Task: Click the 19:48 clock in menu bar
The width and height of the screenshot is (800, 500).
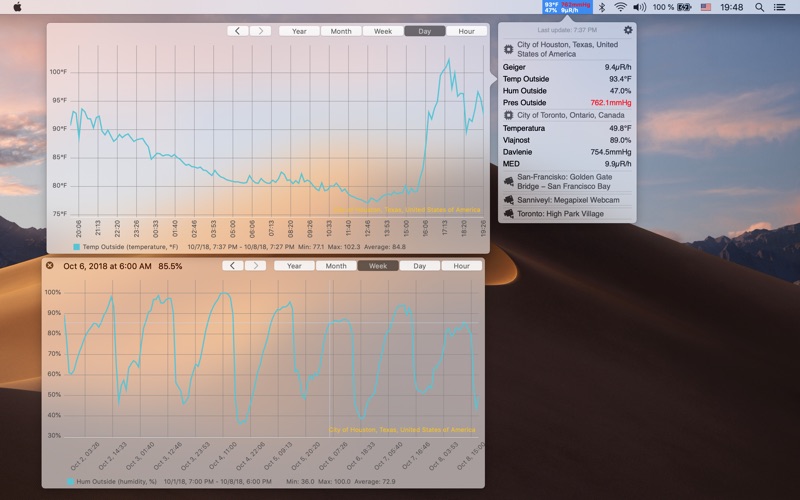Action: tap(731, 7)
